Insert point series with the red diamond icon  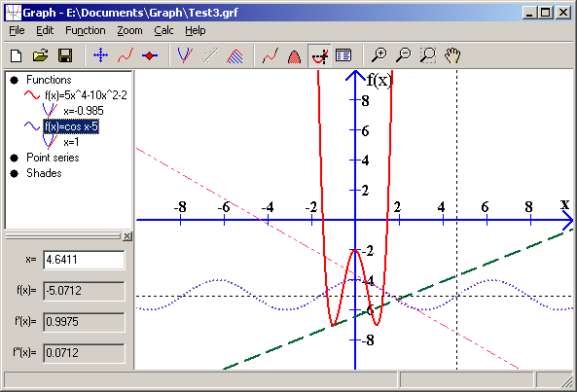[150, 55]
